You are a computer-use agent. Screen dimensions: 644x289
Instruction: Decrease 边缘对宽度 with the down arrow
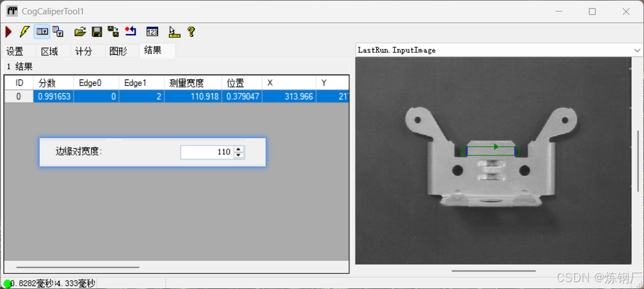238,155
